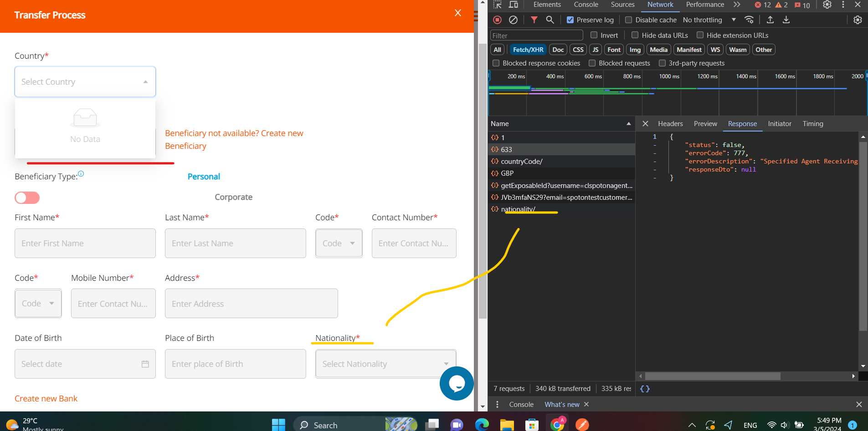Toggle the device toolbar icon
This screenshot has width=868, height=431.
tap(514, 5)
